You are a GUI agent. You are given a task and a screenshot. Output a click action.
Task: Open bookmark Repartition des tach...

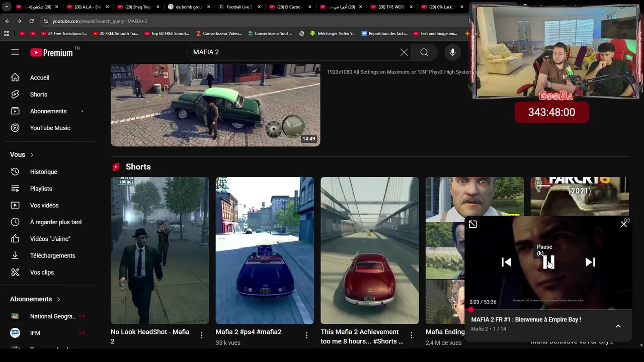[x=384, y=34]
